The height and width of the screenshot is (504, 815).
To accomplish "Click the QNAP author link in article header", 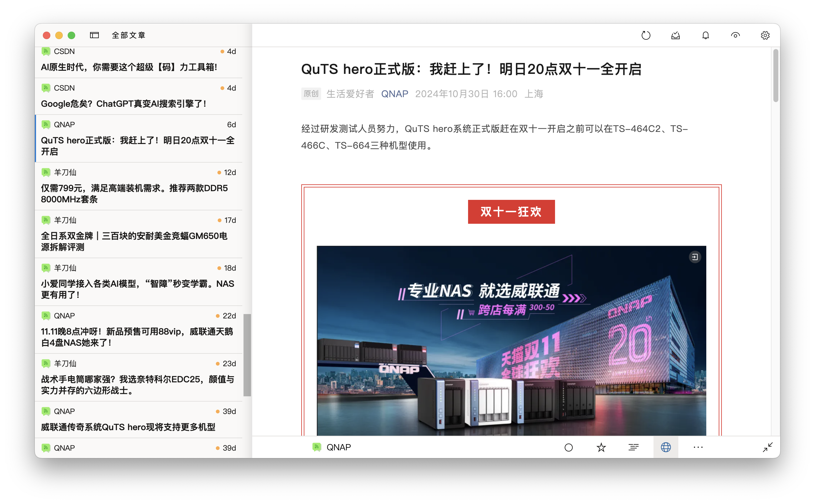I will pyautogui.click(x=395, y=94).
